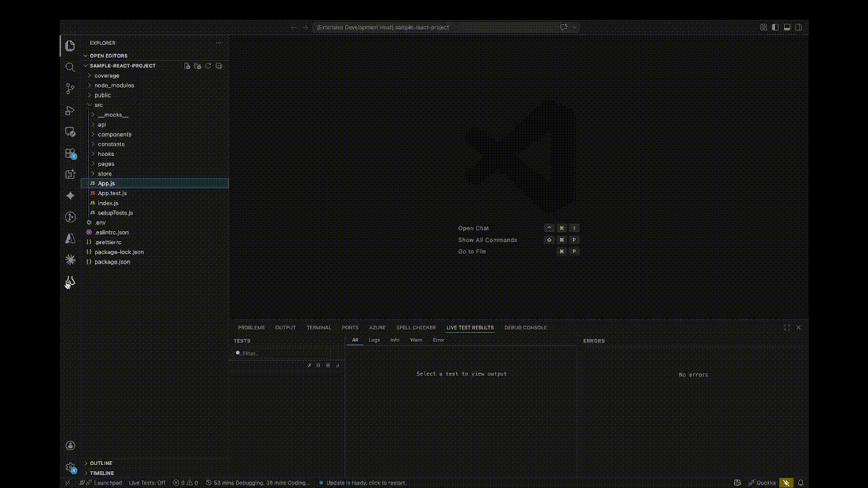Click remote window indicator in status bar

pyautogui.click(x=67, y=483)
